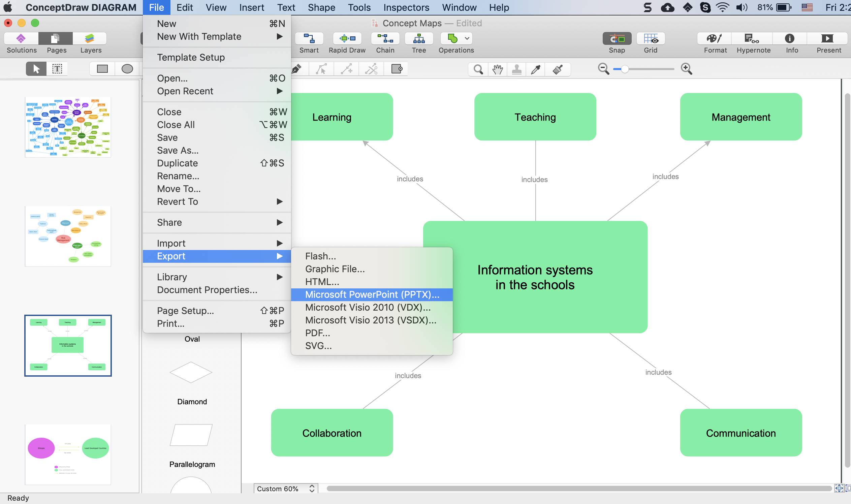Adjust the zoom slider handle
This screenshot has height=504, width=851.
coord(624,69)
